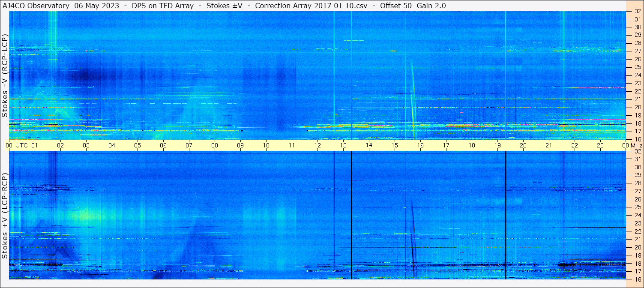The image size is (644, 288).
Task: Click 32 MHz label of upper Stokes -V panel
Action: click(x=637, y=12)
